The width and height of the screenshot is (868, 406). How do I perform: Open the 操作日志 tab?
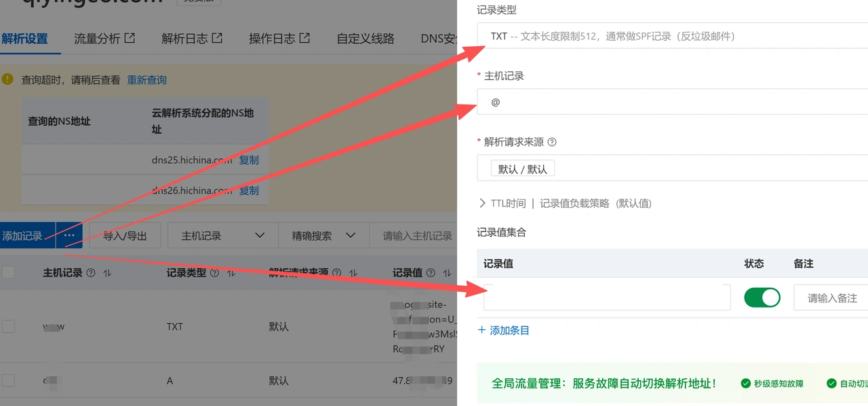(279, 39)
